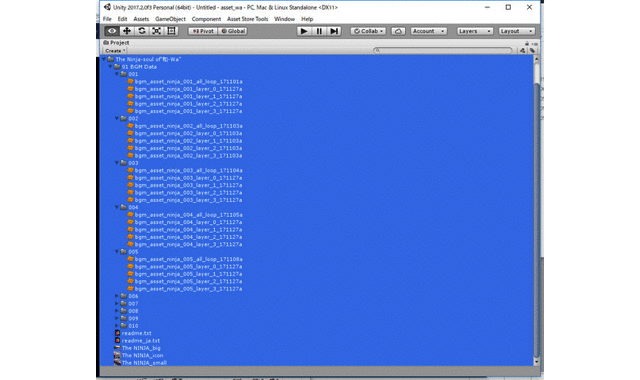Open the cloud Services button

tap(398, 31)
